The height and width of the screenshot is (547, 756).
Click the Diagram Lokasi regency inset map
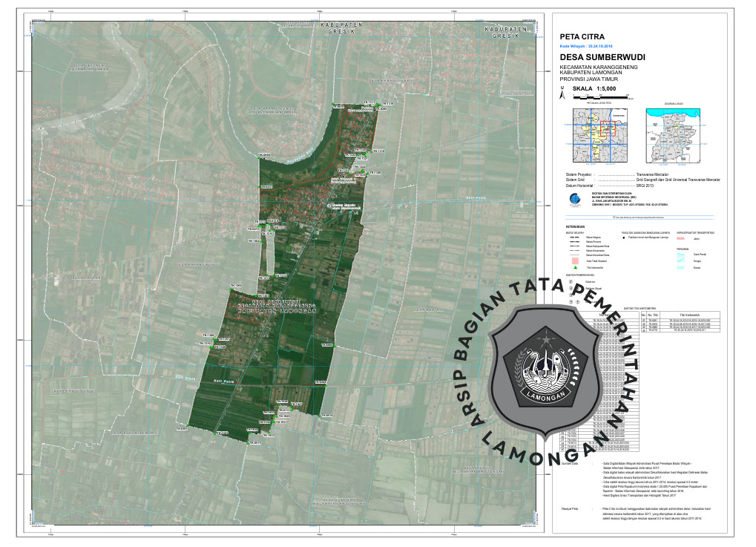pyautogui.click(x=674, y=136)
